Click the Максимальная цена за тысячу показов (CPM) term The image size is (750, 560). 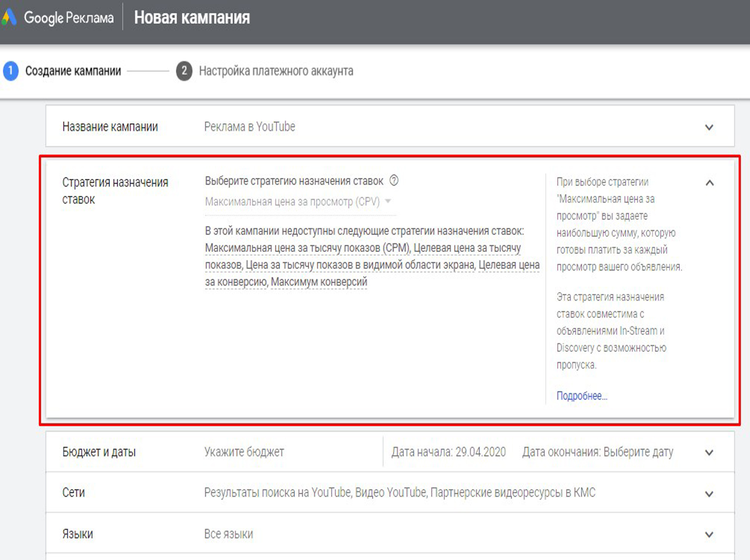(307, 248)
